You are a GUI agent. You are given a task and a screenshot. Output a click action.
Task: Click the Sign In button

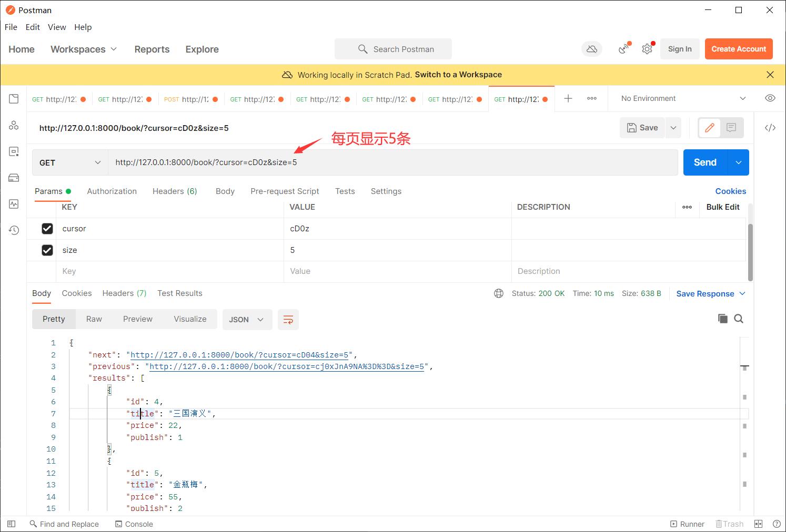(680, 49)
